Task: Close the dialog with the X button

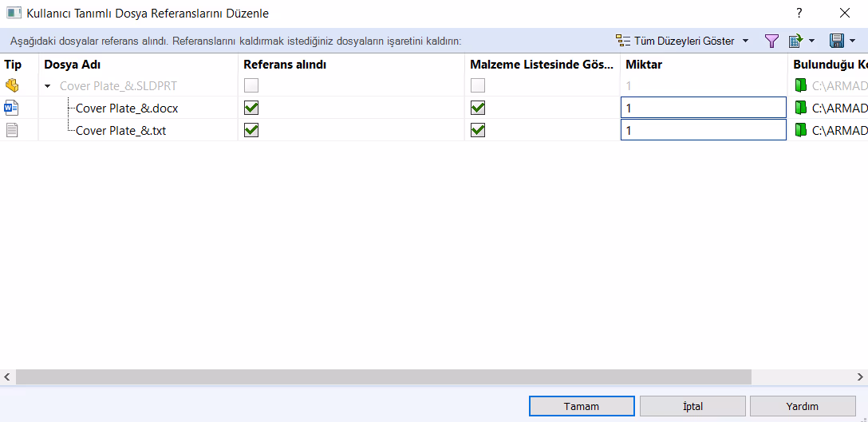Action: coord(845,14)
